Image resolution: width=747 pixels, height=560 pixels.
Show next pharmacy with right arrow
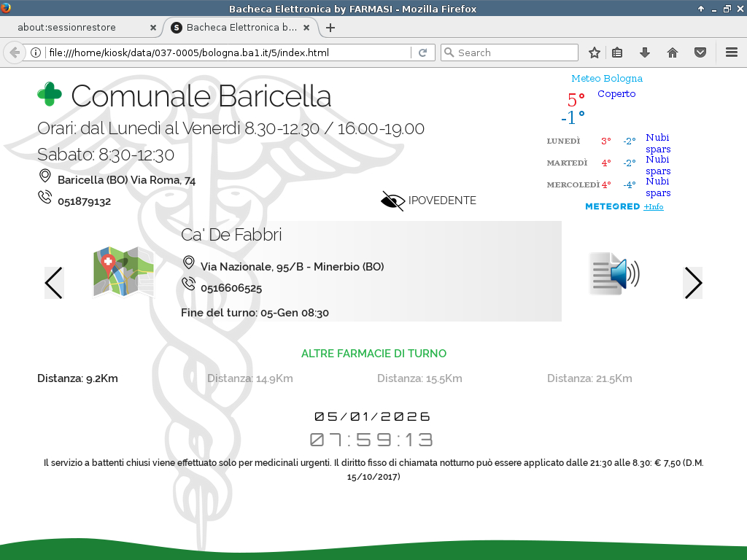click(x=692, y=283)
